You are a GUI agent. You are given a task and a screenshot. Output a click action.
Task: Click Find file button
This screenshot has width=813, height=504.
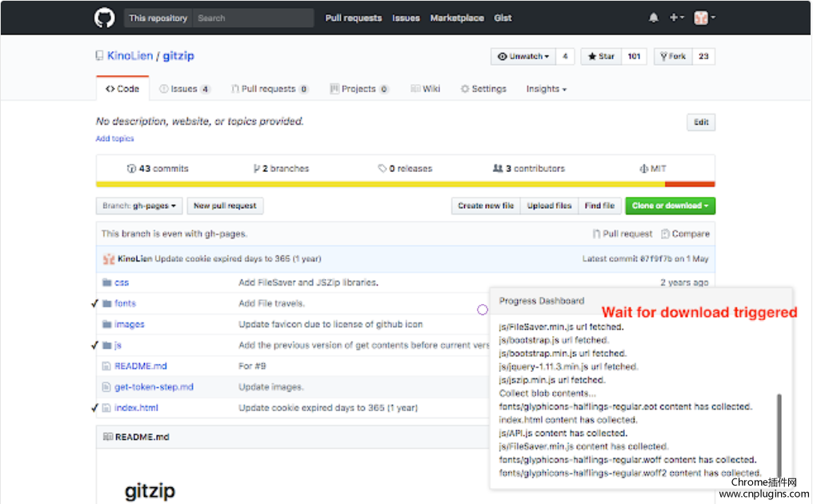pyautogui.click(x=599, y=206)
